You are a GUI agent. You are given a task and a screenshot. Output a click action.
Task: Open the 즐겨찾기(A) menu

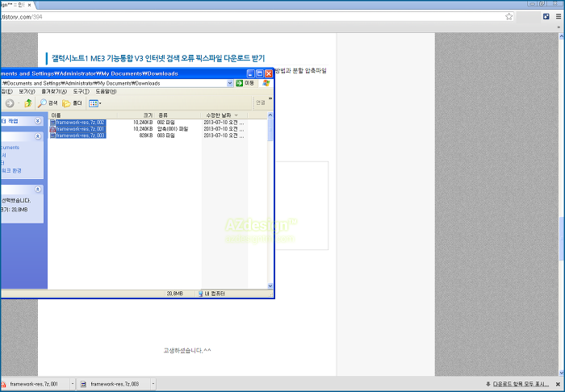pos(54,91)
